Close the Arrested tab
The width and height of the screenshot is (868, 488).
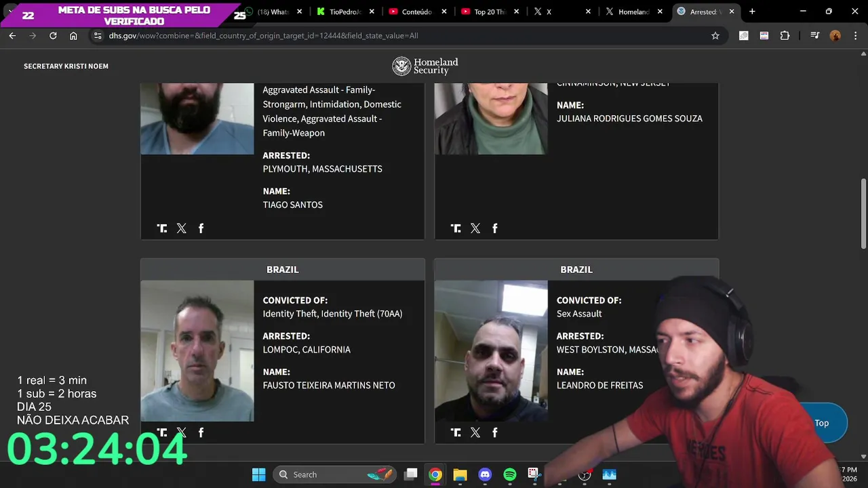tap(732, 12)
